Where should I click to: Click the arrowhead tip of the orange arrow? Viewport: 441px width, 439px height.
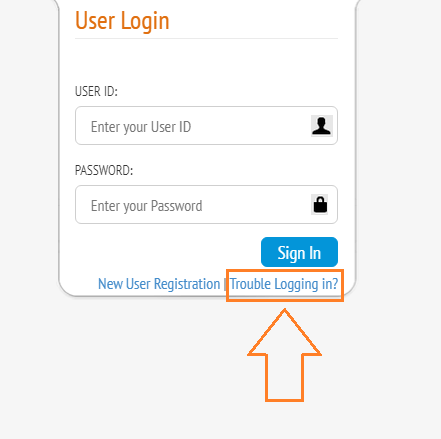(x=285, y=311)
